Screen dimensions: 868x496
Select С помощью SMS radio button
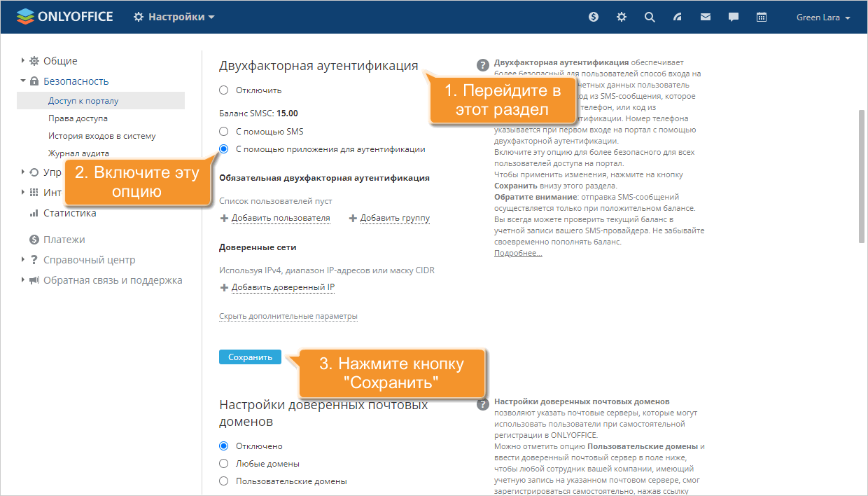[x=224, y=131]
